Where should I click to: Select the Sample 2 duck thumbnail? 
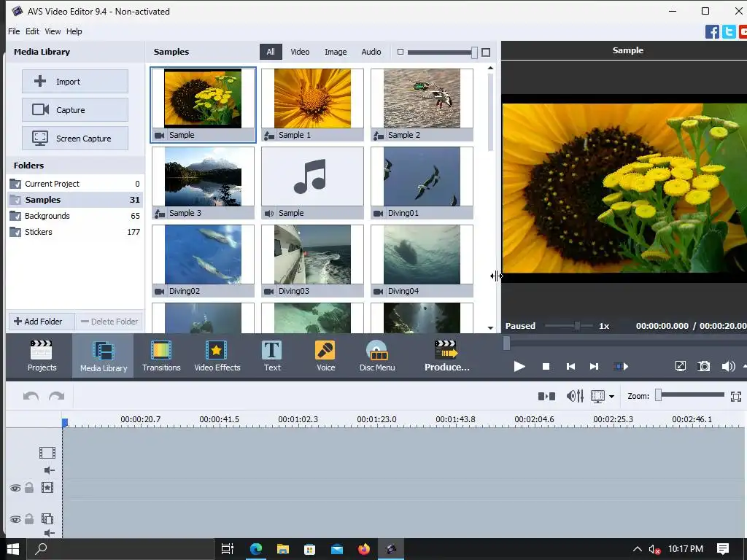pos(422,104)
